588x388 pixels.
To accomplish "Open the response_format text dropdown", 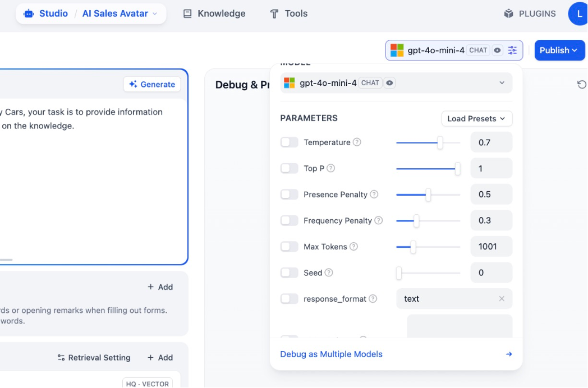I will (454, 299).
